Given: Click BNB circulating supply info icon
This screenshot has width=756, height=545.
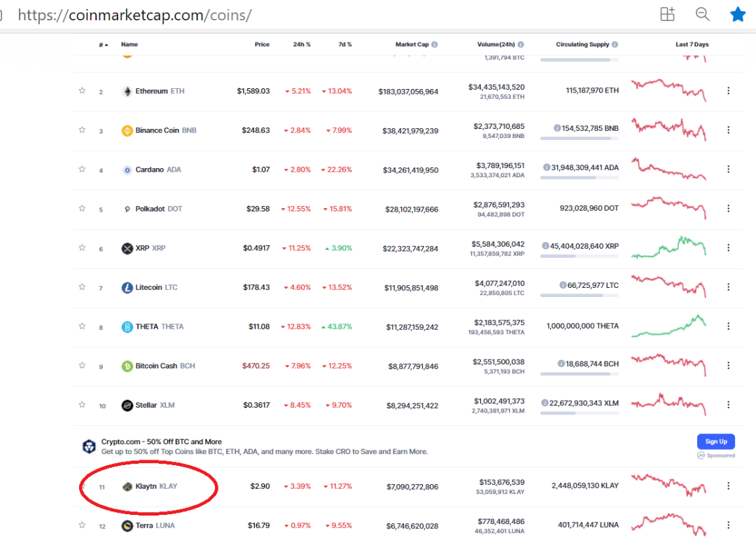Looking at the screenshot, I should (557, 128).
